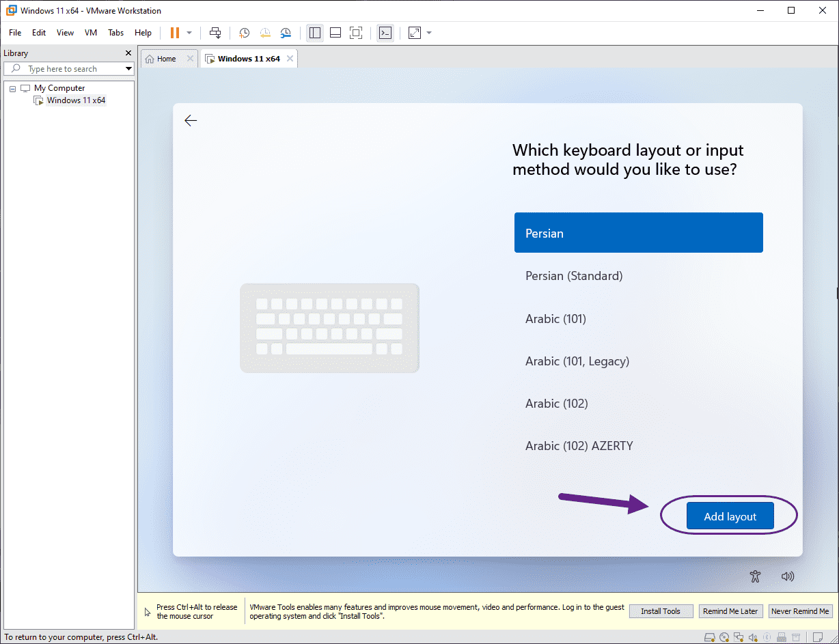Click the hard disk status icon
Image resolution: width=839 pixels, height=644 pixels.
710,637
